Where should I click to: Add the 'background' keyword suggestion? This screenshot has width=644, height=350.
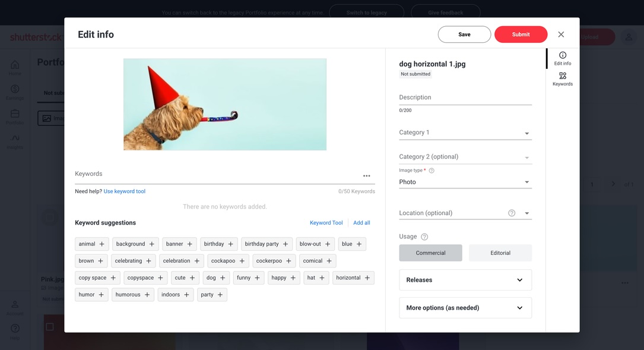click(135, 244)
